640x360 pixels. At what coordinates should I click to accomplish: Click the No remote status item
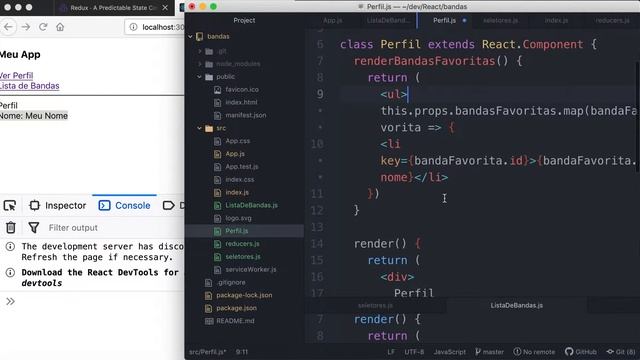click(x=534, y=352)
